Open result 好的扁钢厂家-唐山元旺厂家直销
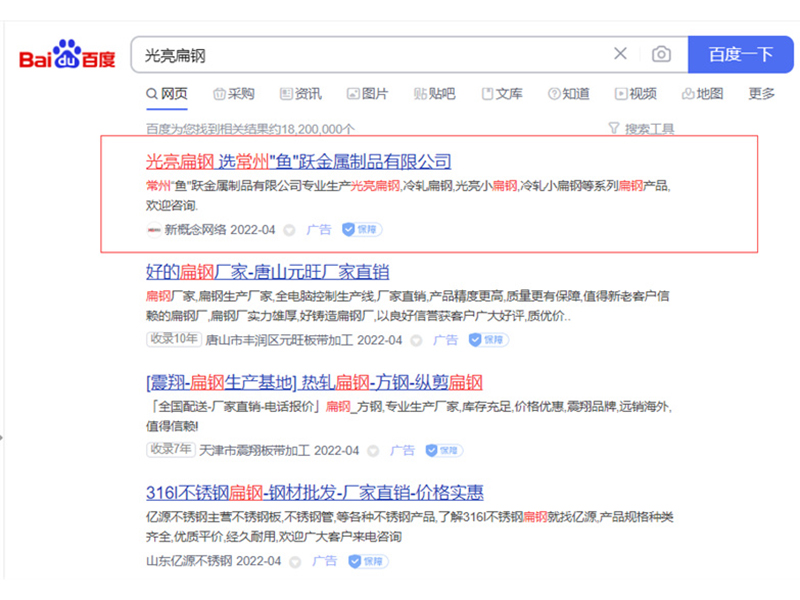 pyautogui.click(x=267, y=272)
